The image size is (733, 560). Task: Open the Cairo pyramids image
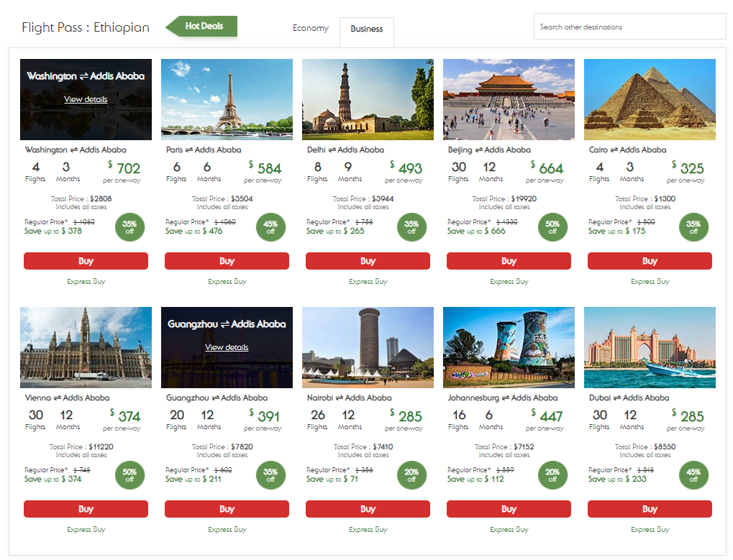tap(650, 99)
